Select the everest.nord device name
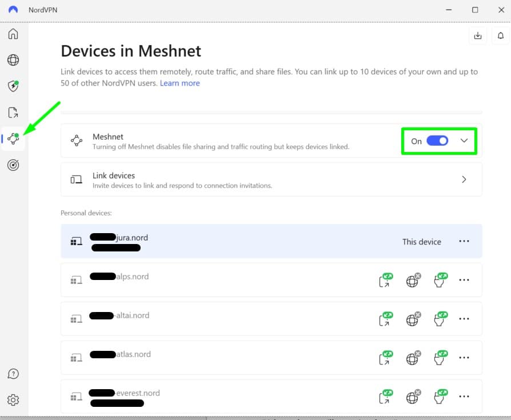The image size is (511, 420). 125,393
